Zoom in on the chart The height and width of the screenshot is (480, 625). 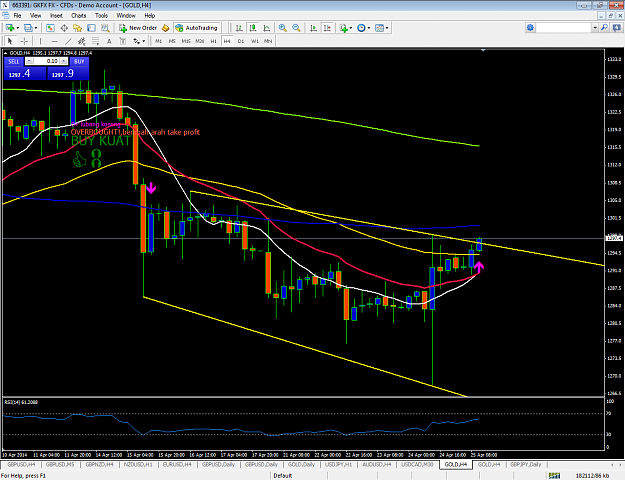(283, 28)
